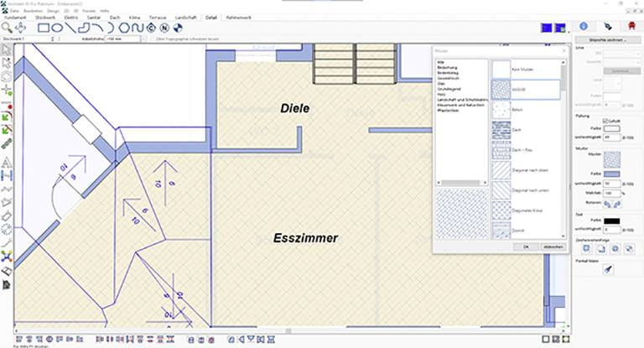Open the Landschaft tab
Viewport: 644px width, 348px height.
click(183, 17)
